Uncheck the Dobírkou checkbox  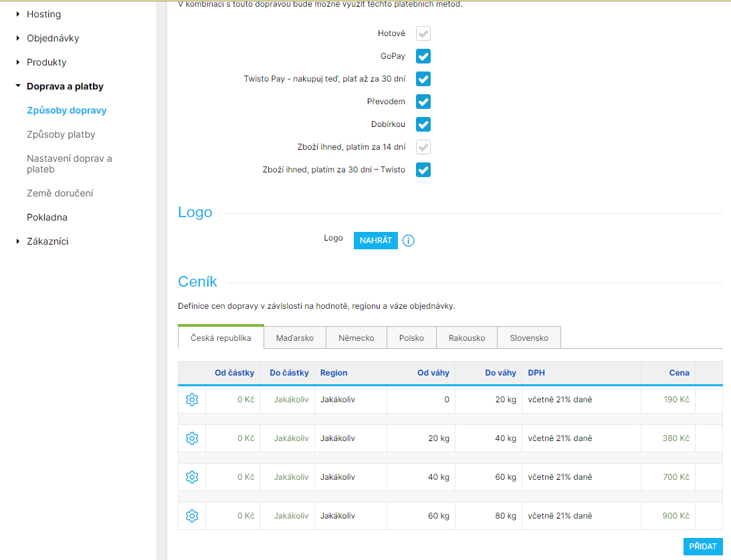(x=423, y=124)
